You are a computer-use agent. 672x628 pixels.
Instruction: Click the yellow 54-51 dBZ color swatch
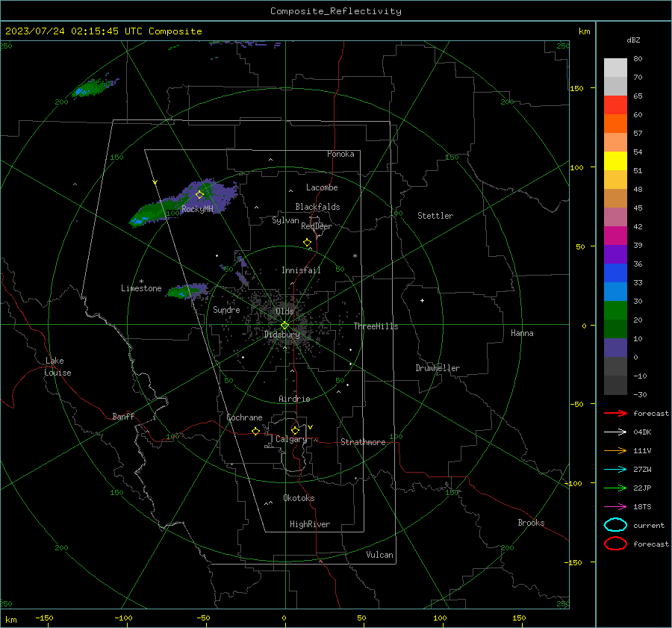(x=615, y=161)
